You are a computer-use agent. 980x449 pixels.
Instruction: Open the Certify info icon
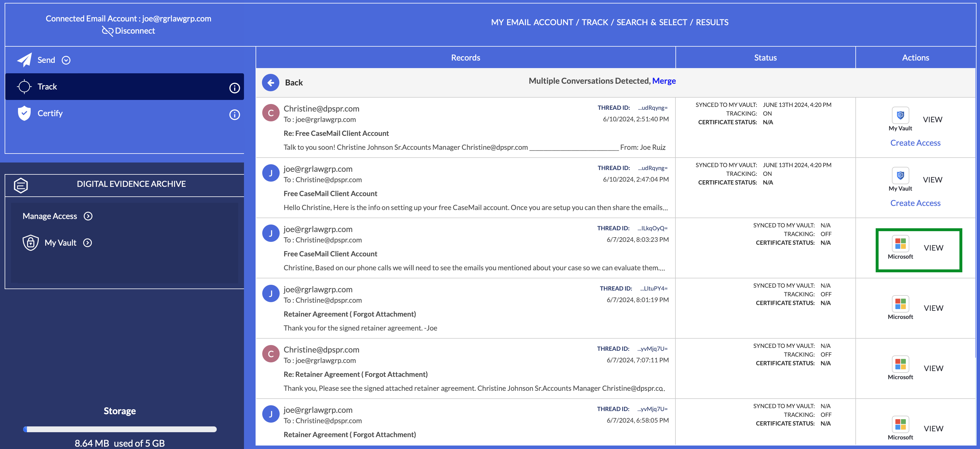coord(234,114)
